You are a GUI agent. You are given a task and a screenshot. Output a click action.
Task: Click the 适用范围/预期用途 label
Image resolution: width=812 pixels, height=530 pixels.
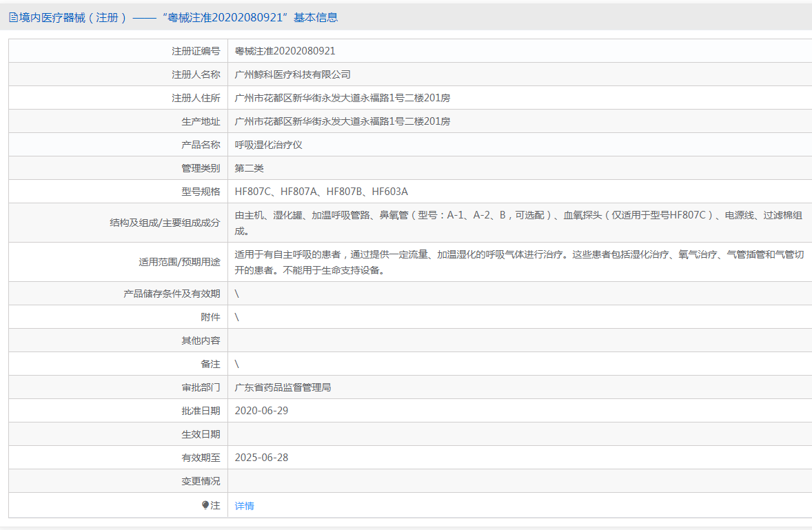180,263
